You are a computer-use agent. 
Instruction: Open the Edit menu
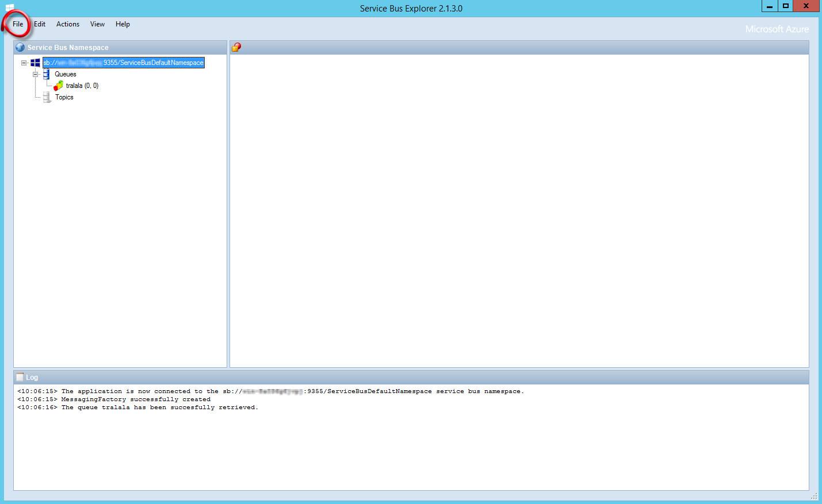pos(40,24)
